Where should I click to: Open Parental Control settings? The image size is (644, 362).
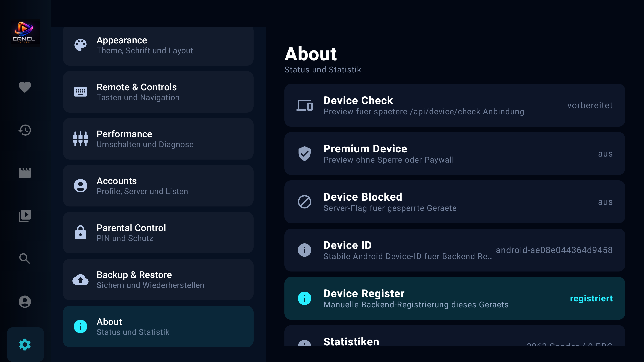pyautogui.click(x=158, y=233)
